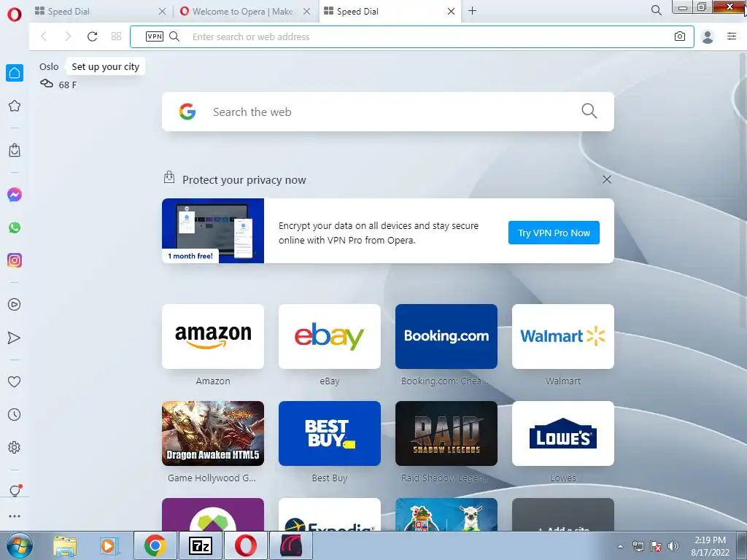The image size is (747, 560).
Task: Click the Search the web box
Action: coord(388,112)
